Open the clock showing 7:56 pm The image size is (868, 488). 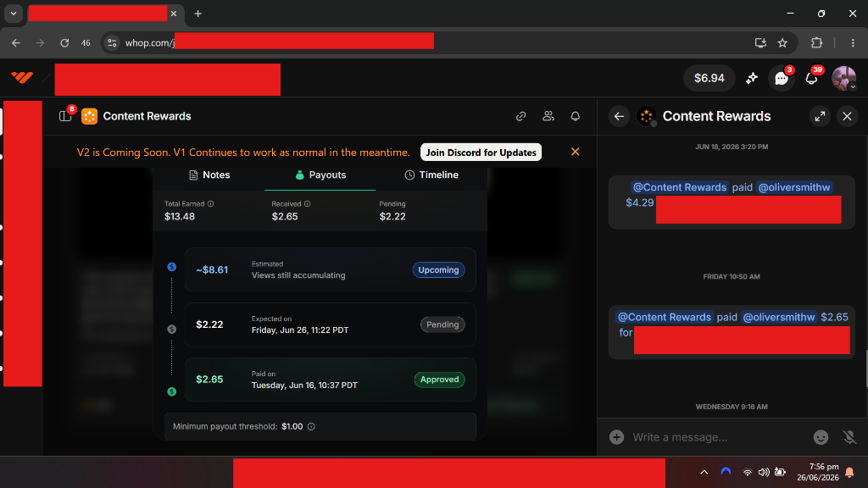coord(818,472)
